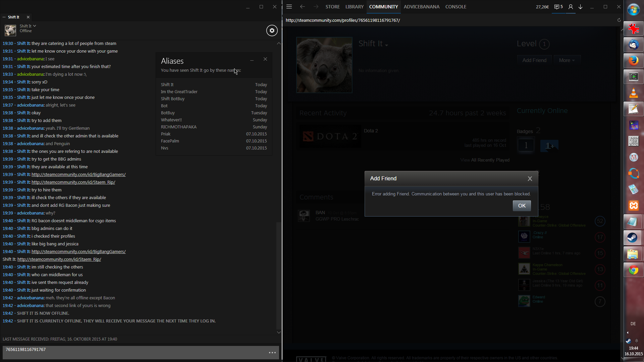Open the LIBRARY tab
This screenshot has width=644, height=362.
point(354,7)
